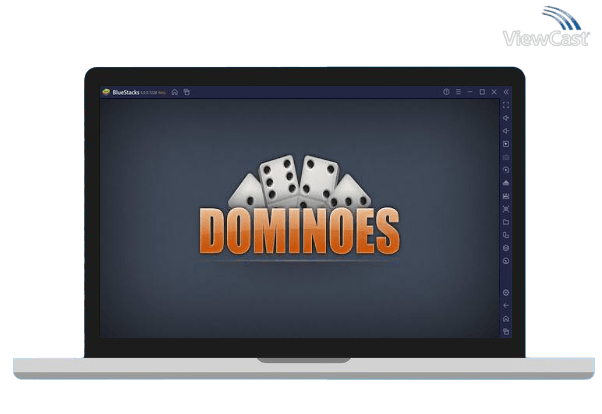Viewport: 602px width, 414px height.
Task: Go to Android home via sidebar house icon
Action: (x=506, y=319)
